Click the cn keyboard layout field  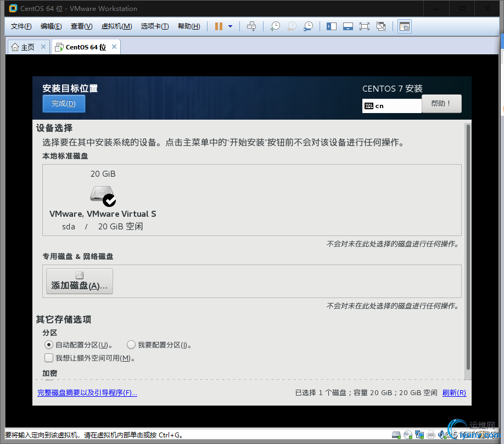click(x=391, y=106)
